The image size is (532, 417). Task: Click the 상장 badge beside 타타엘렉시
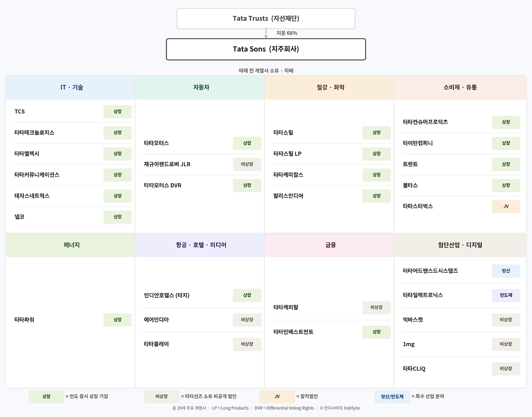tap(118, 154)
